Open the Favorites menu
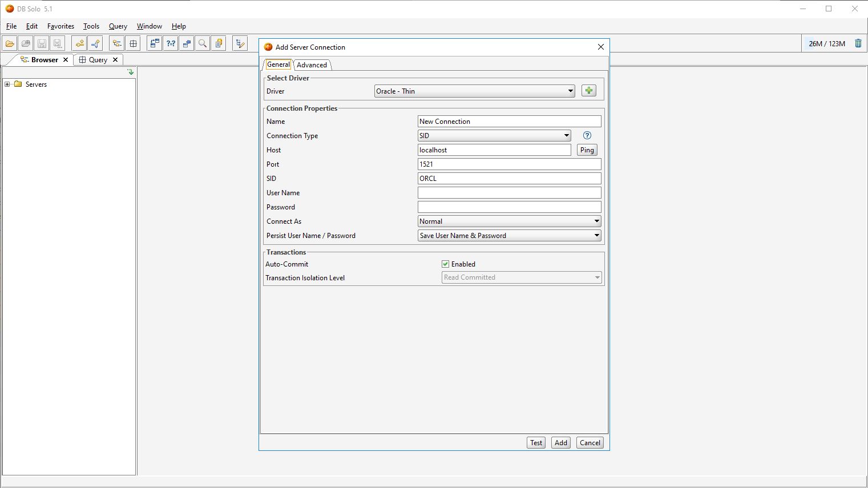The image size is (868, 488). [x=60, y=26]
